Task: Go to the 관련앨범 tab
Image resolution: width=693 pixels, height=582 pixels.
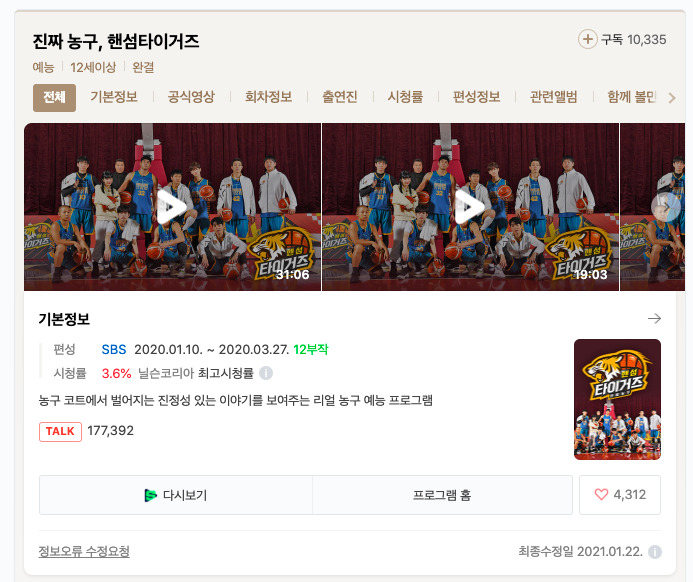Action: (553, 97)
